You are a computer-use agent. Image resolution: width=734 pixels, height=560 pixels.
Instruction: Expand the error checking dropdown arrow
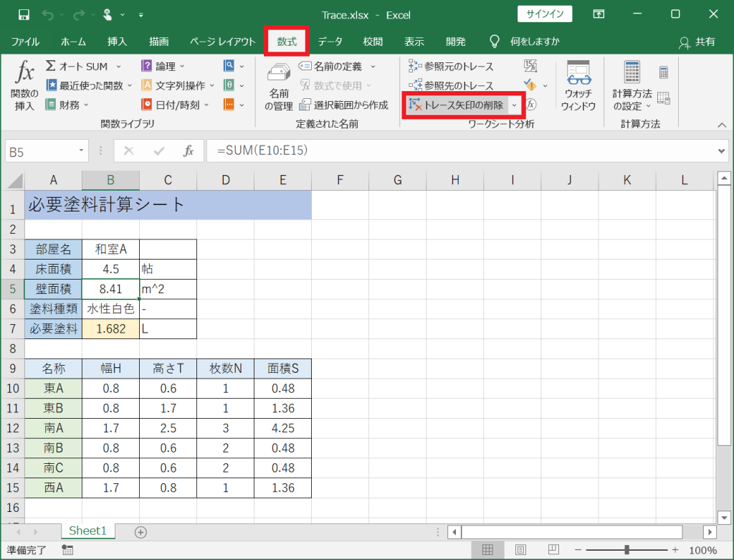click(545, 86)
